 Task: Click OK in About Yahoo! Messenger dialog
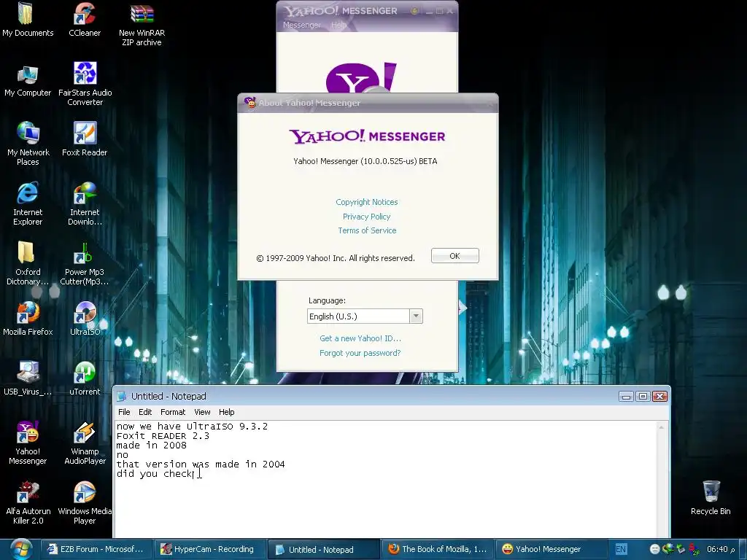tap(455, 256)
